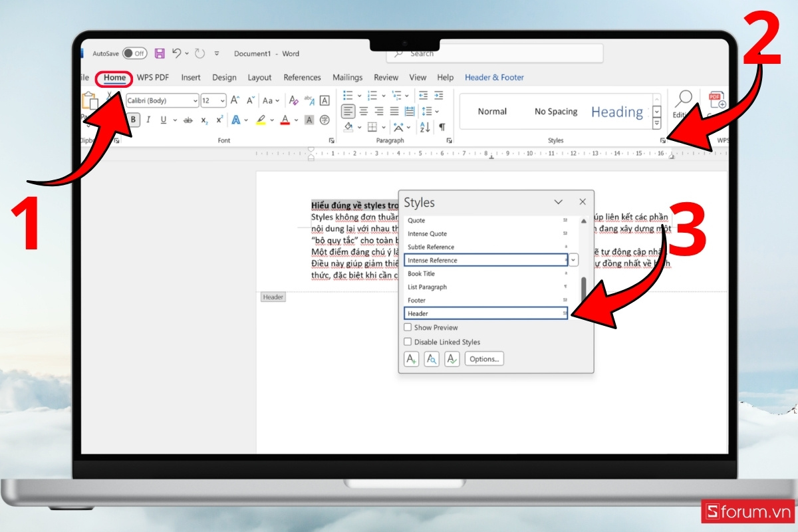Click the Multilevel List icon

pyautogui.click(x=396, y=96)
